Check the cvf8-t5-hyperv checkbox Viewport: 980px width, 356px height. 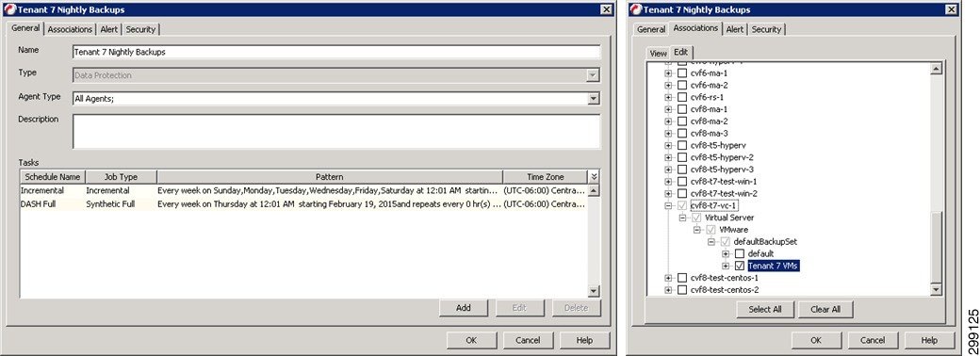682,146
